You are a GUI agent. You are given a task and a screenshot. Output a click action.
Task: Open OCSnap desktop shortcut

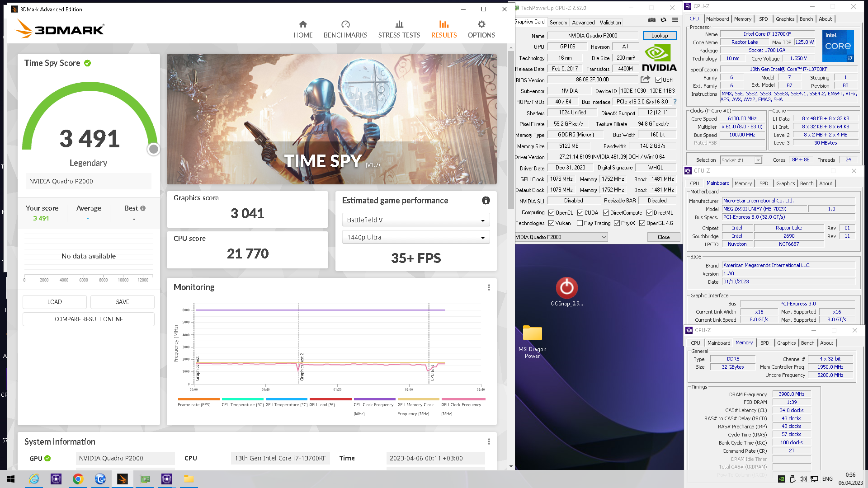pyautogui.click(x=566, y=292)
